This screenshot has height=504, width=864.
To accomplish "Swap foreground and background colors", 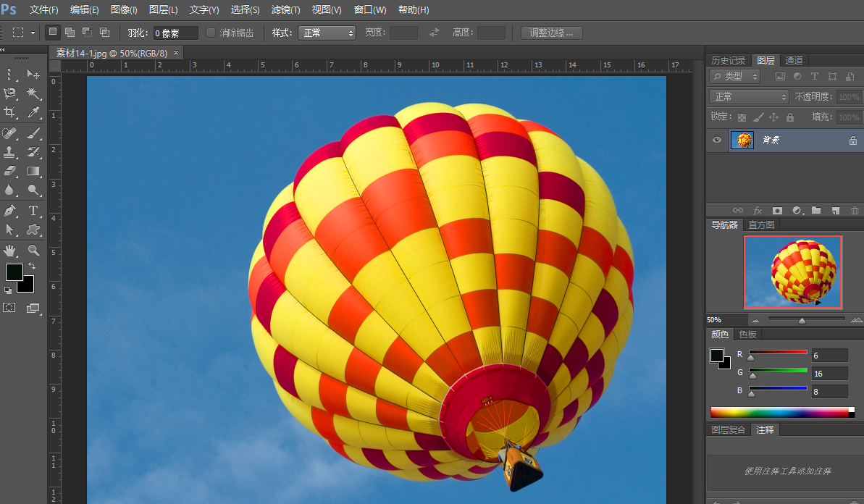I will point(31,266).
